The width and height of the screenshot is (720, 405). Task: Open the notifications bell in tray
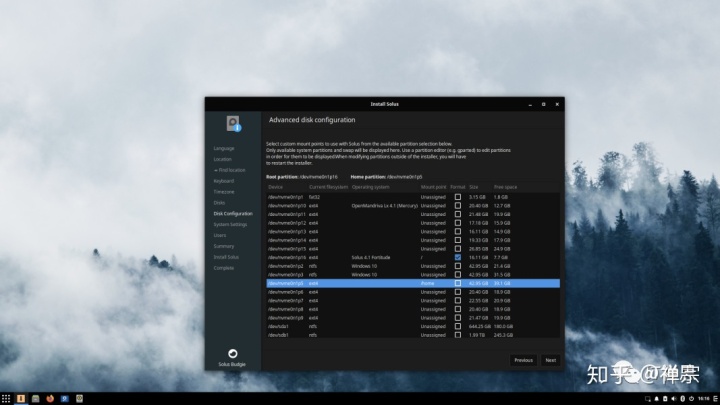[x=657, y=399]
